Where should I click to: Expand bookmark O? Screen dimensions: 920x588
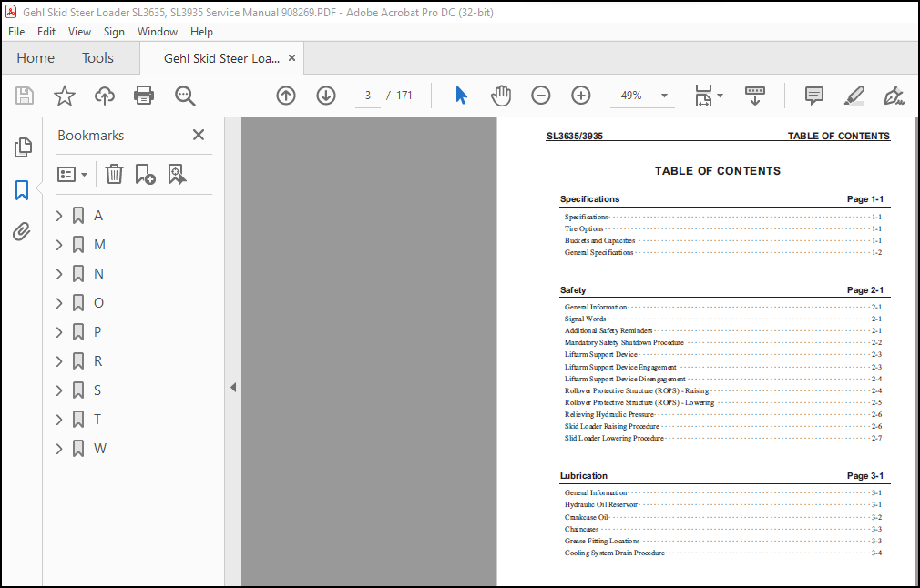59,303
